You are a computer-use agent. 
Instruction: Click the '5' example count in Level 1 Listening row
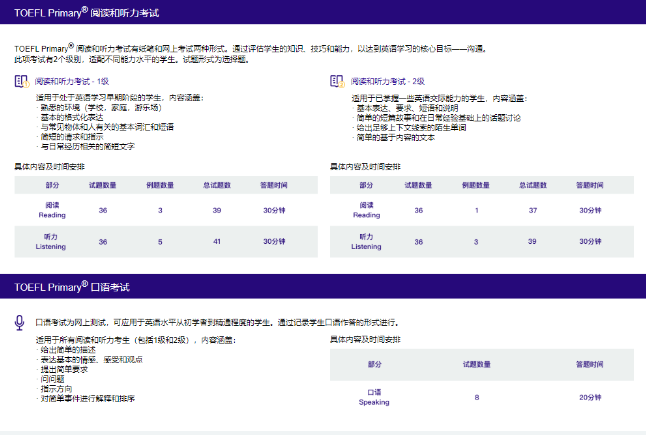pos(160,242)
